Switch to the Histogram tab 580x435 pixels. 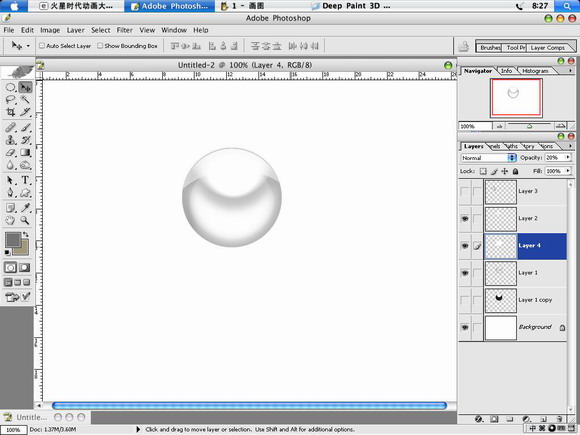(535, 71)
